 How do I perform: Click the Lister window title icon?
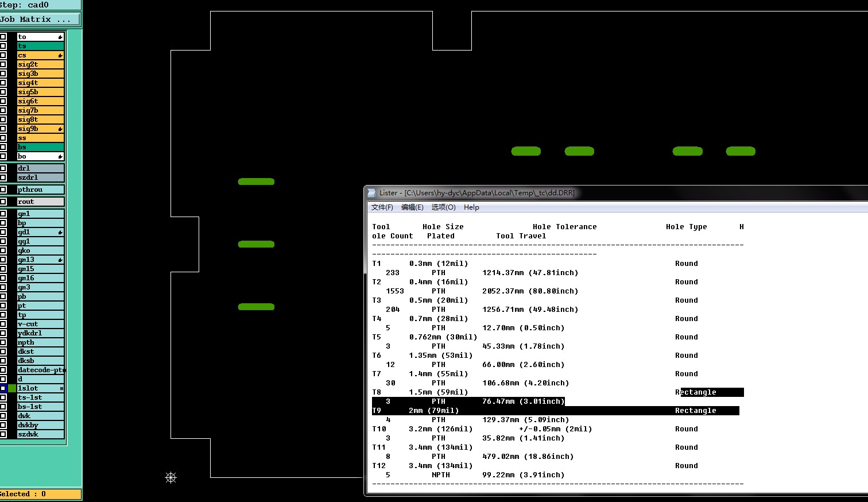point(372,193)
